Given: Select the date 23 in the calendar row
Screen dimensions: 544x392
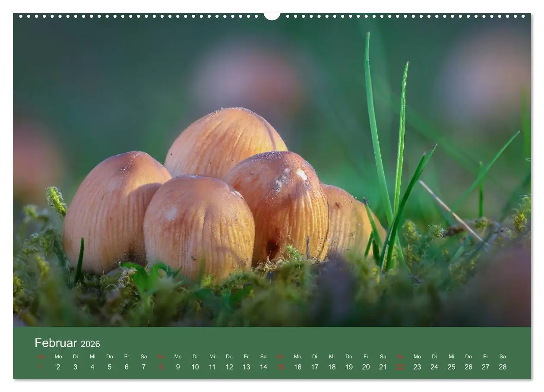Looking at the screenshot, I should point(417,367).
